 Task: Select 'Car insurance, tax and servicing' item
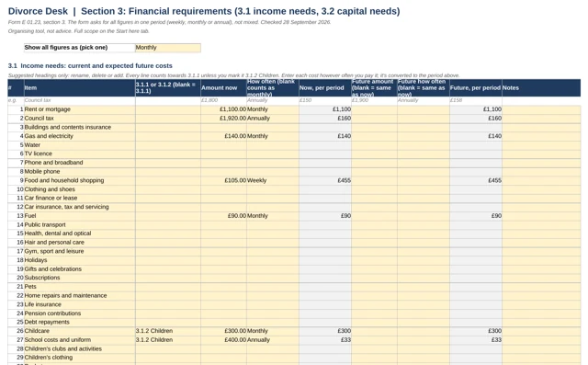[80, 207]
